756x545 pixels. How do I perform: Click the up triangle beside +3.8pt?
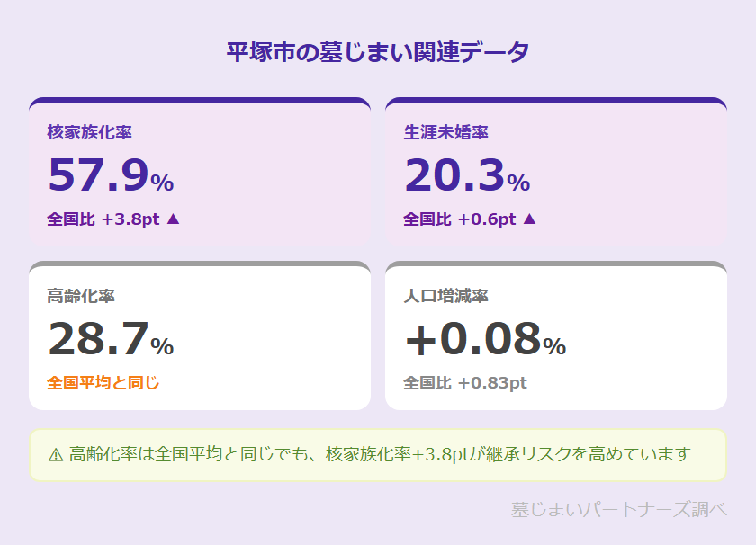click(174, 219)
